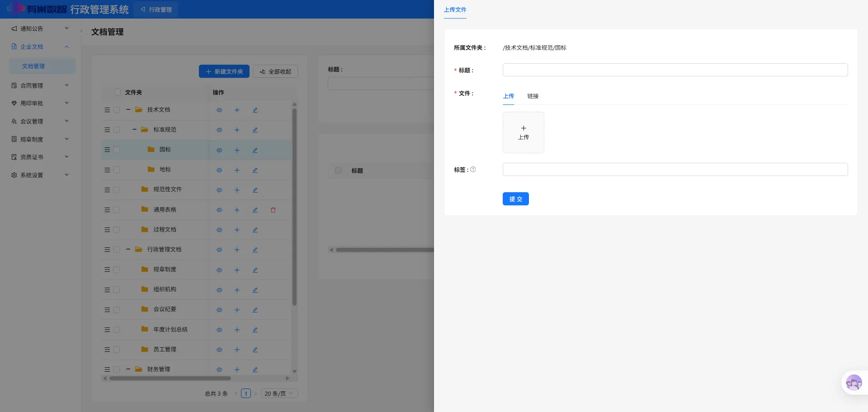The width and height of the screenshot is (868, 412).
Task: Click the view eye icon for 技术文档
Action: (219, 110)
